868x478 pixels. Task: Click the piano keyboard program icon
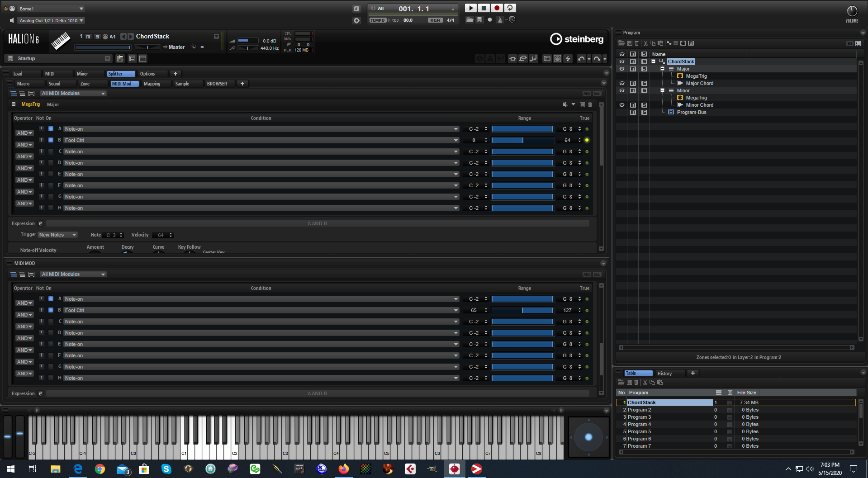point(61,41)
